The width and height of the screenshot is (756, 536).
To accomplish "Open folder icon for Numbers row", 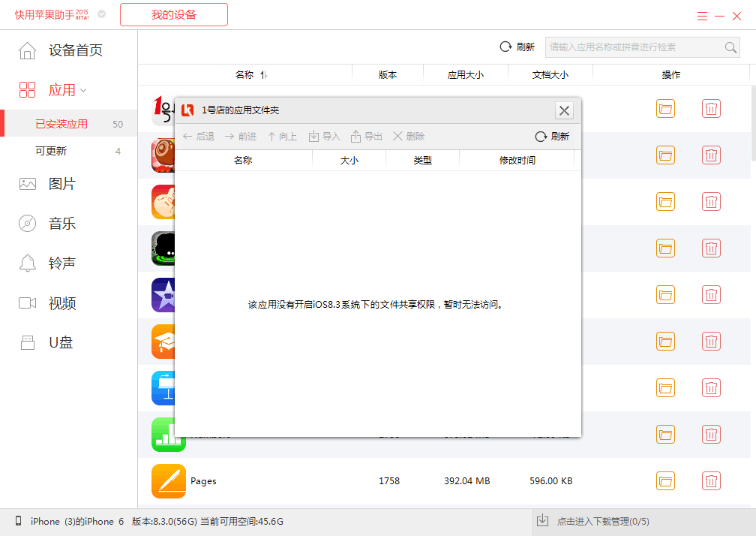I will [665, 435].
